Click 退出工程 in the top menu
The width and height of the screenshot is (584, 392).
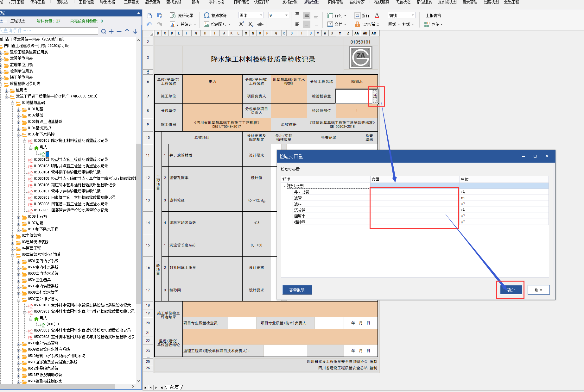[511, 2]
